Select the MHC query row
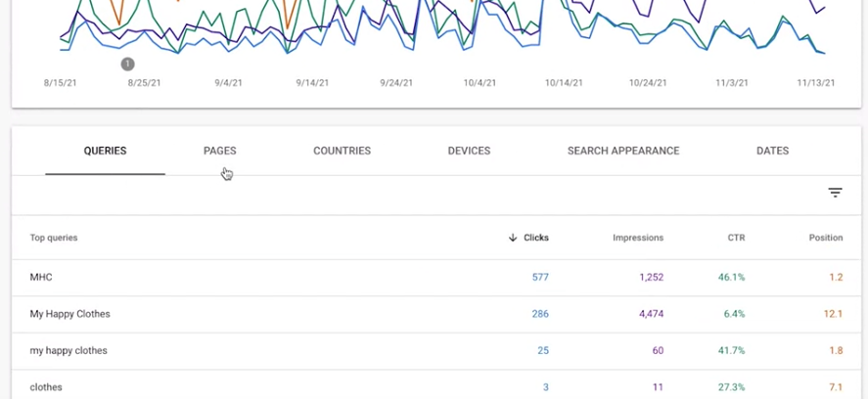Screen dimensions: 868x399 (x=436, y=278)
